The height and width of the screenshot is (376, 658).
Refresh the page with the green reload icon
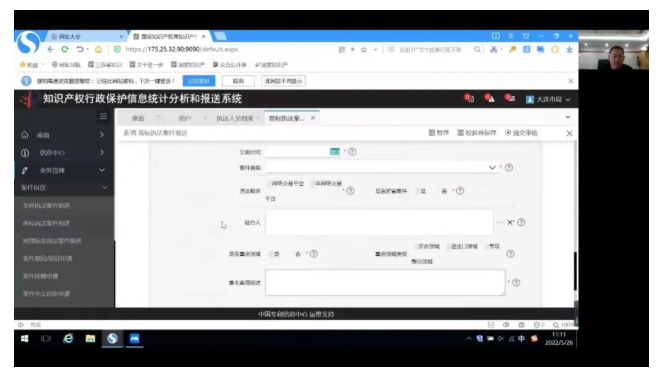65,50
